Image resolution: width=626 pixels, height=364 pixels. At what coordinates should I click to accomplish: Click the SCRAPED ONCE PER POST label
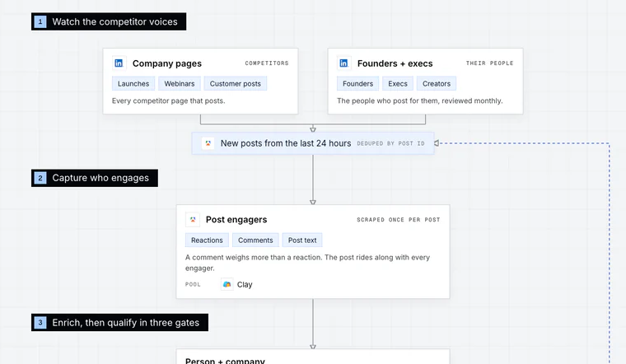pos(399,220)
